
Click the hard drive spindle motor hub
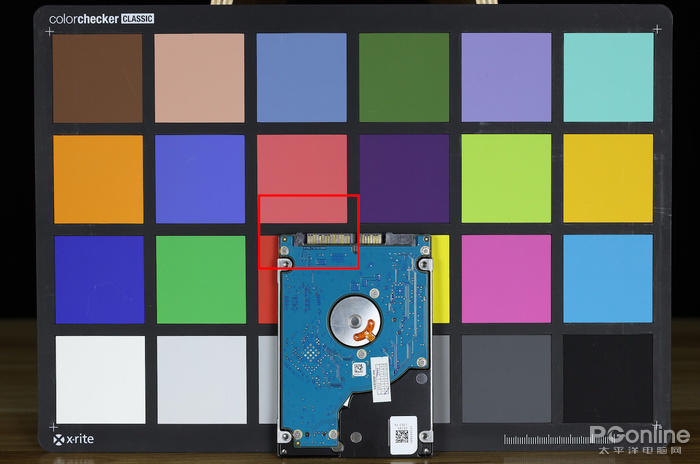355,321
